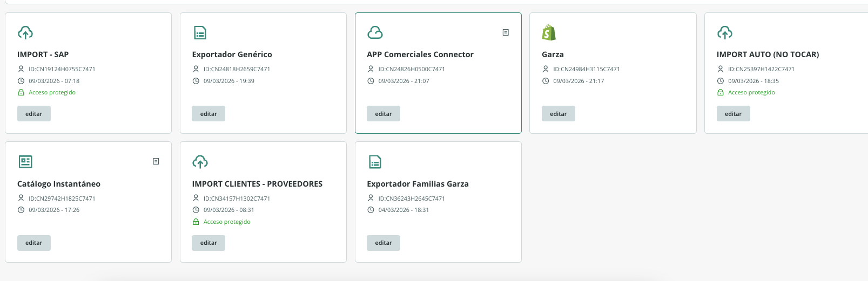Click the user icon beside ID:CN24984H3115C7471
The height and width of the screenshot is (281, 868).
click(546, 69)
